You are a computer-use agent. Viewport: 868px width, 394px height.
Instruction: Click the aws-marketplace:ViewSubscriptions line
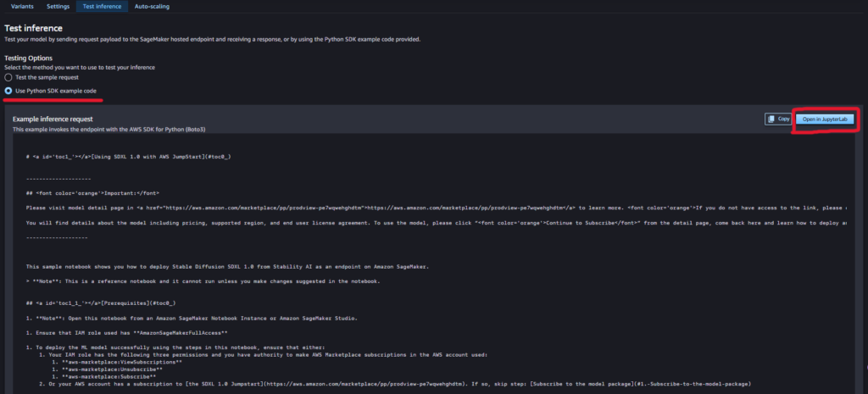pos(117,362)
